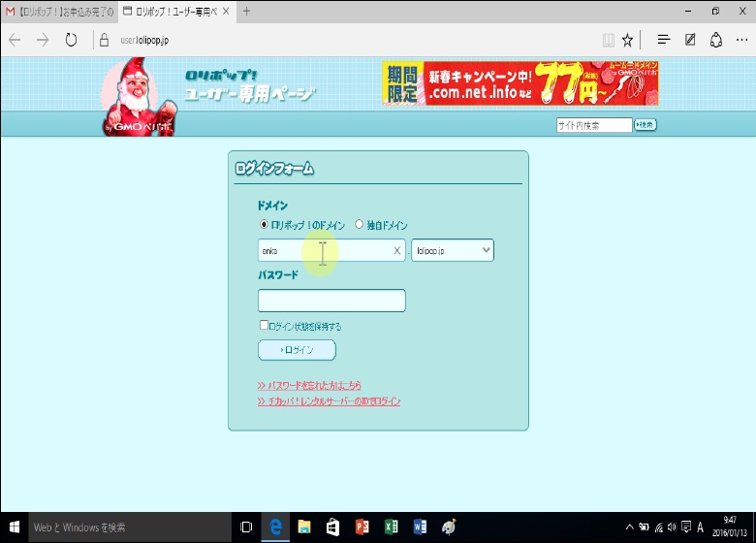The height and width of the screenshot is (543, 756).
Task: Click the volume speaker tray icon
Action: pyautogui.click(x=672, y=527)
